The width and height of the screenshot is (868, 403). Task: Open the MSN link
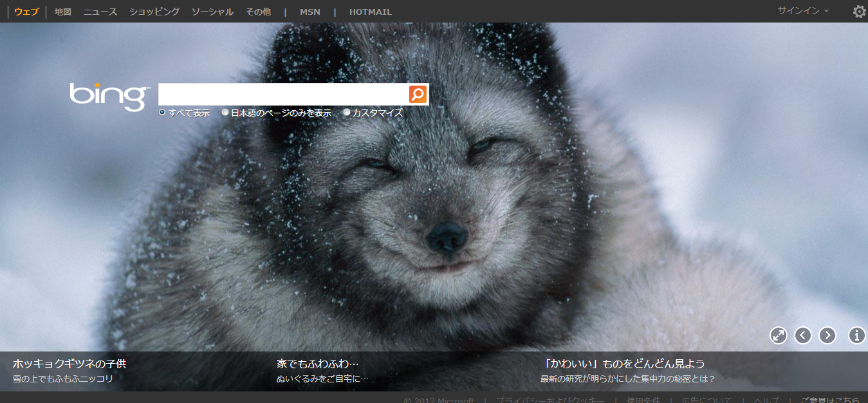click(x=309, y=12)
